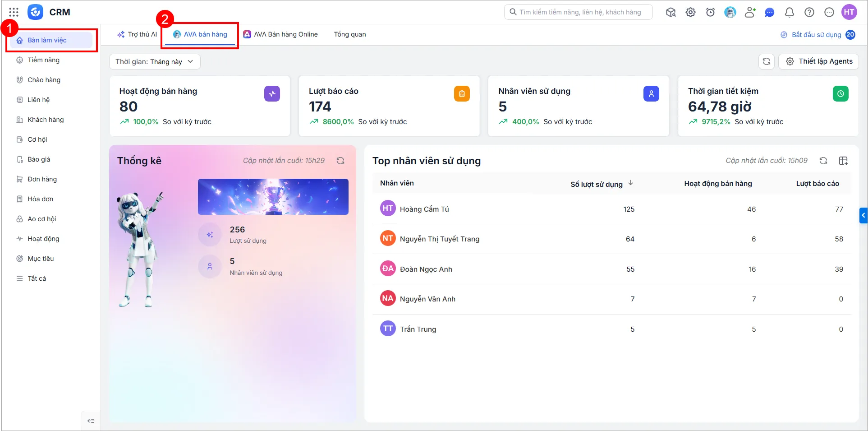
Task: Open the AVA assistant avatar icon
Action: [730, 12]
